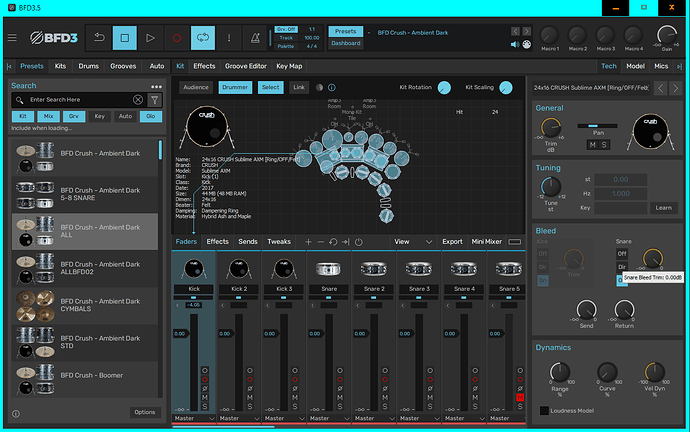Enable the Loudness Model checkbox

(x=544, y=410)
